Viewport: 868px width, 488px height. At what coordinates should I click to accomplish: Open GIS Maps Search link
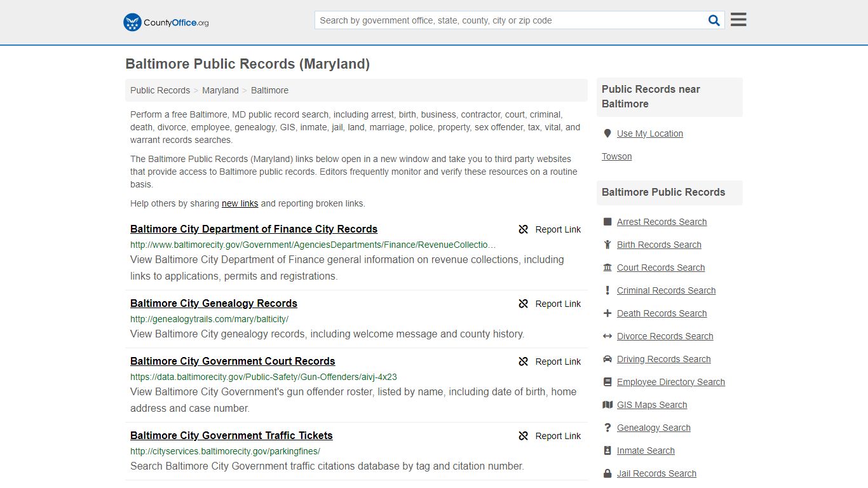click(652, 405)
